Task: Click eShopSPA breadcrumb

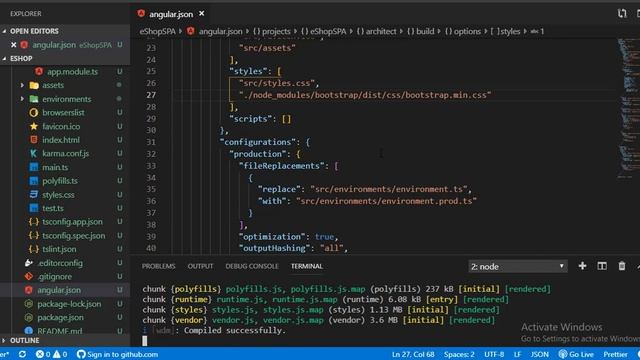Action: tap(158, 31)
